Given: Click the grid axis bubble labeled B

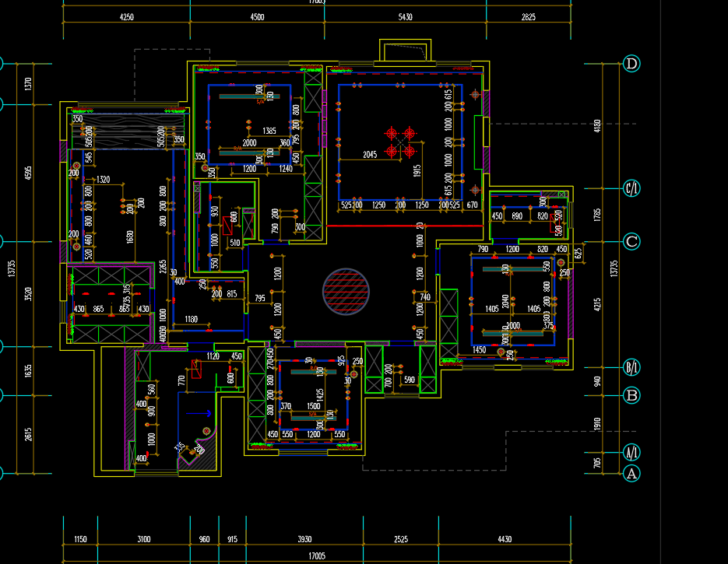Looking at the screenshot, I should click(x=632, y=395).
